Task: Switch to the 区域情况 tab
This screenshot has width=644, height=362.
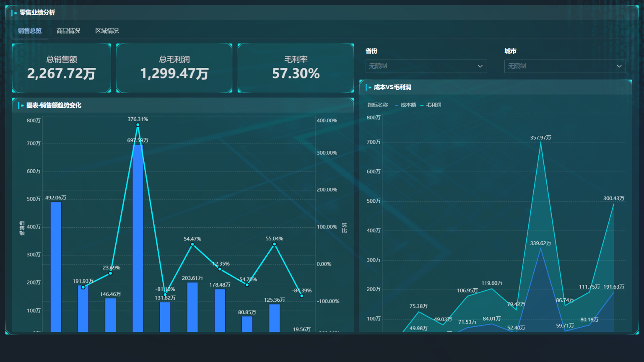Action: click(x=107, y=31)
